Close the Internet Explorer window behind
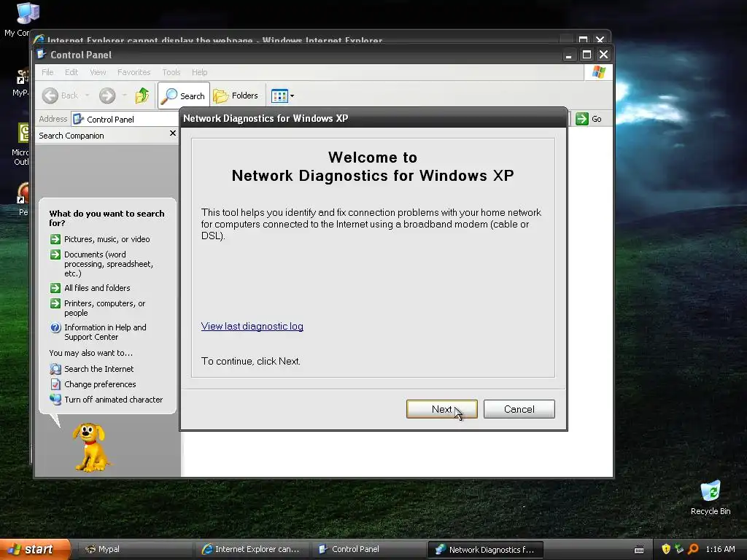Viewport: 747px width, 560px height. coord(600,39)
